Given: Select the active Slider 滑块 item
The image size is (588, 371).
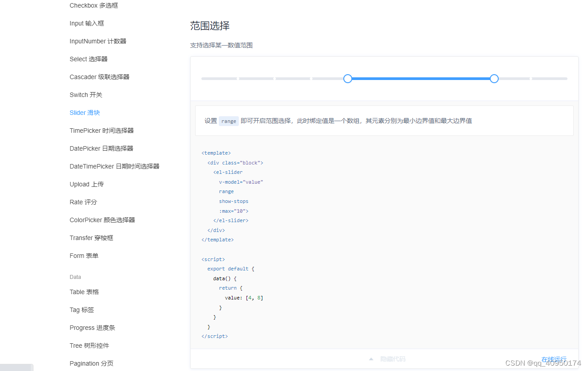Looking at the screenshot, I should tap(85, 113).
